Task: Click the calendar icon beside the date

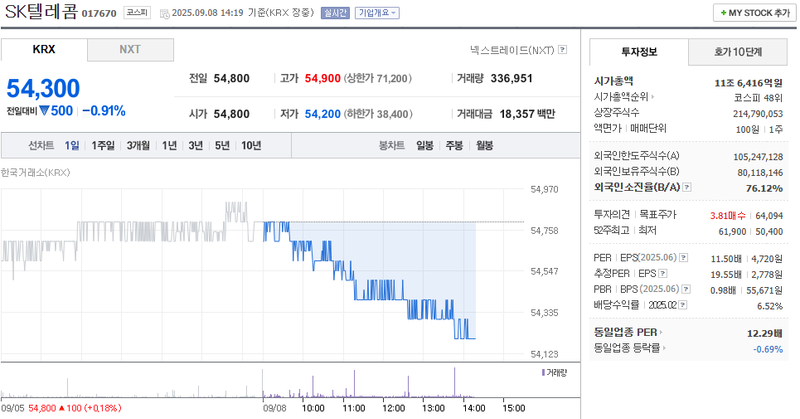Action: click(164, 14)
